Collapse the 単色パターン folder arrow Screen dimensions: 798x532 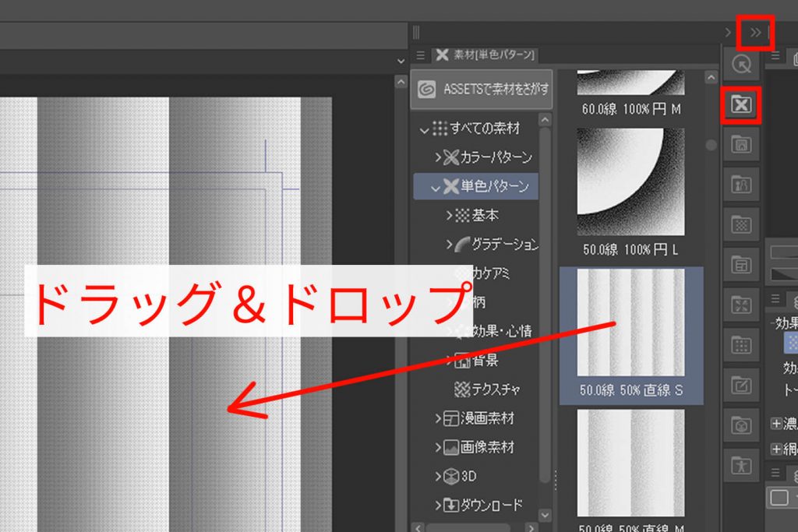click(435, 188)
